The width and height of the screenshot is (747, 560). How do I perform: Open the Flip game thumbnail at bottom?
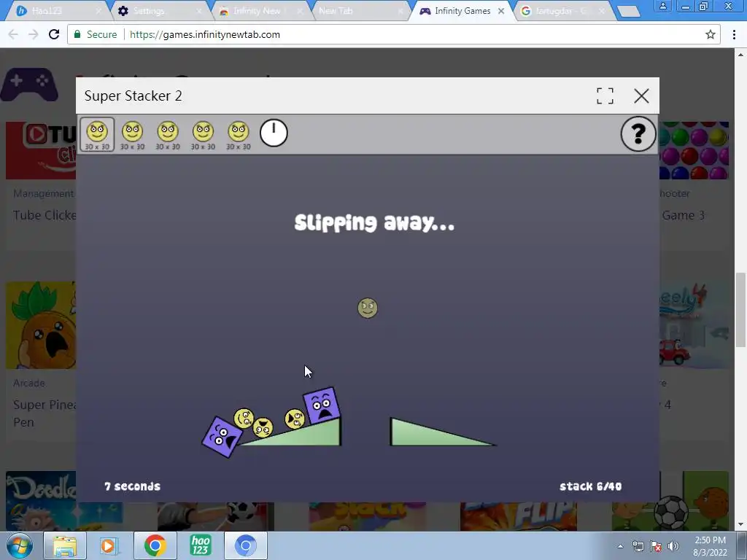pos(519,516)
